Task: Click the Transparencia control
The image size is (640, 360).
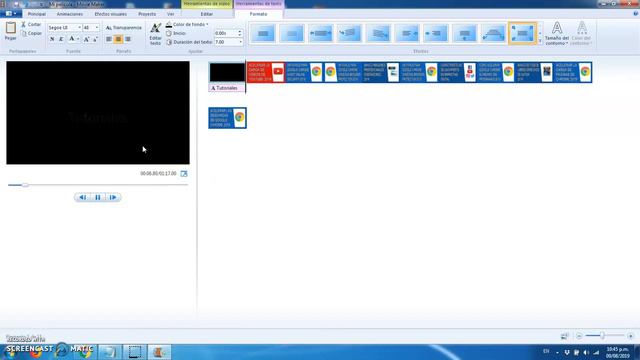Action: (124, 28)
